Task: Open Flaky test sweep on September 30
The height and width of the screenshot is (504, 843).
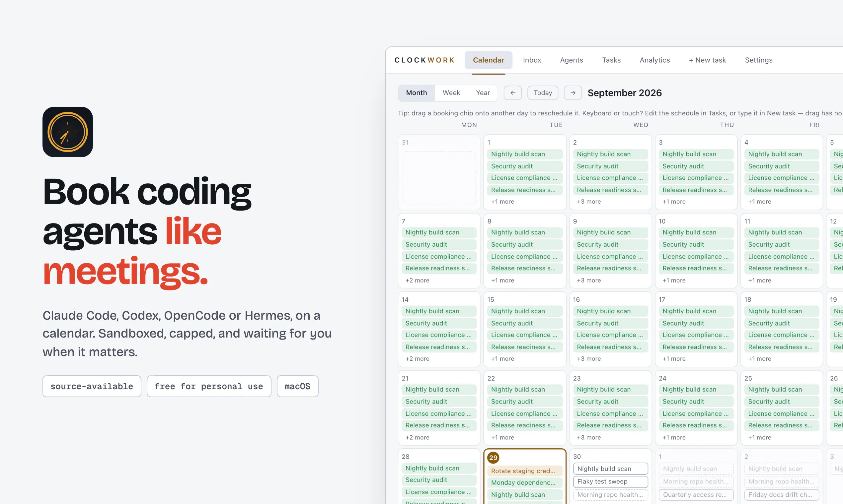Action: (610, 481)
